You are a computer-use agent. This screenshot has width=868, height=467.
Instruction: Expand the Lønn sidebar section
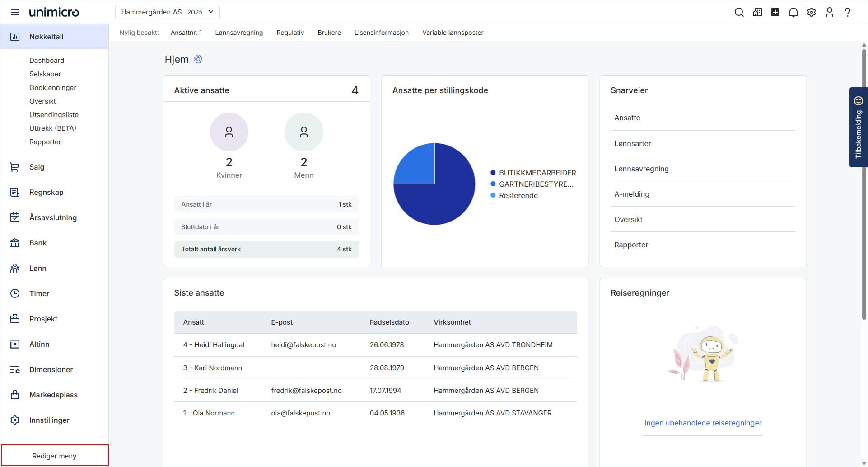[38, 268]
